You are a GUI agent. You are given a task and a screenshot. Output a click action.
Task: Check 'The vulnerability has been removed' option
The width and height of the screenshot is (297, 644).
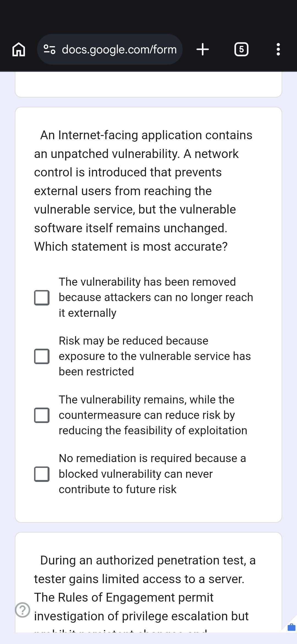(x=42, y=298)
